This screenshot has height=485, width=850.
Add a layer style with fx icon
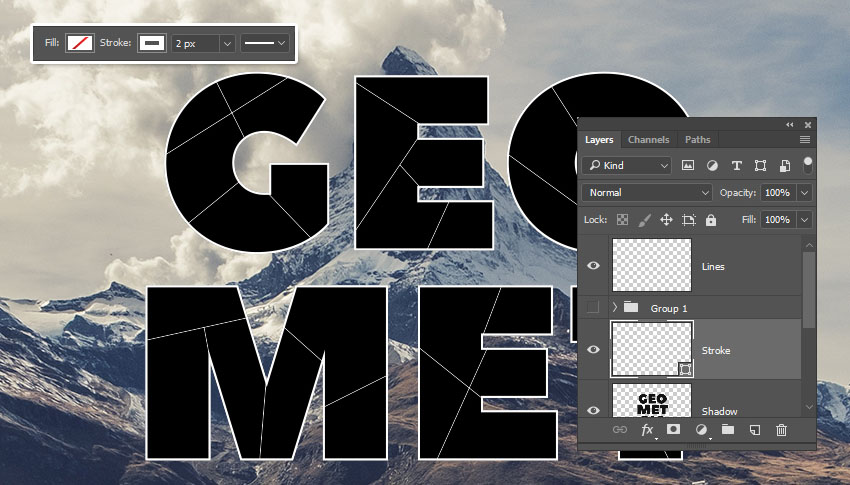tap(647, 430)
